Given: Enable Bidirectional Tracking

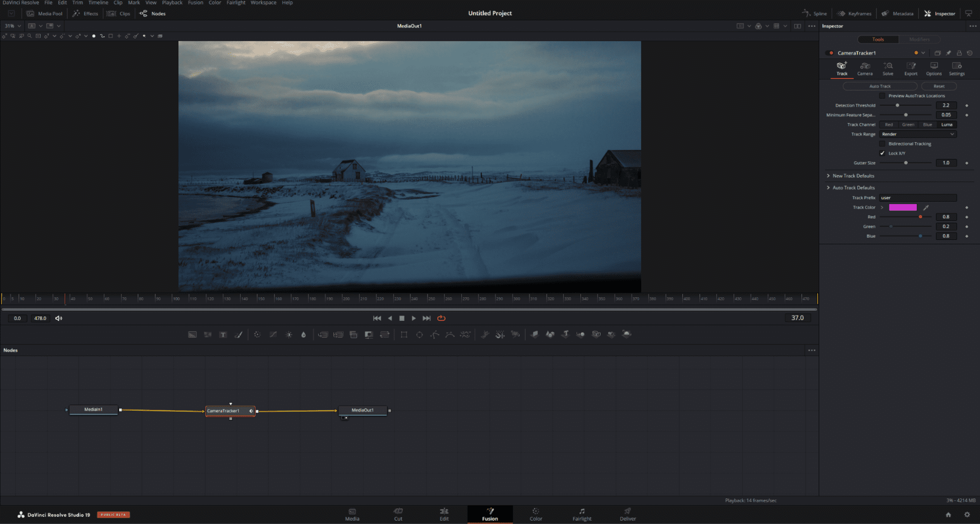Looking at the screenshot, I should [882, 143].
